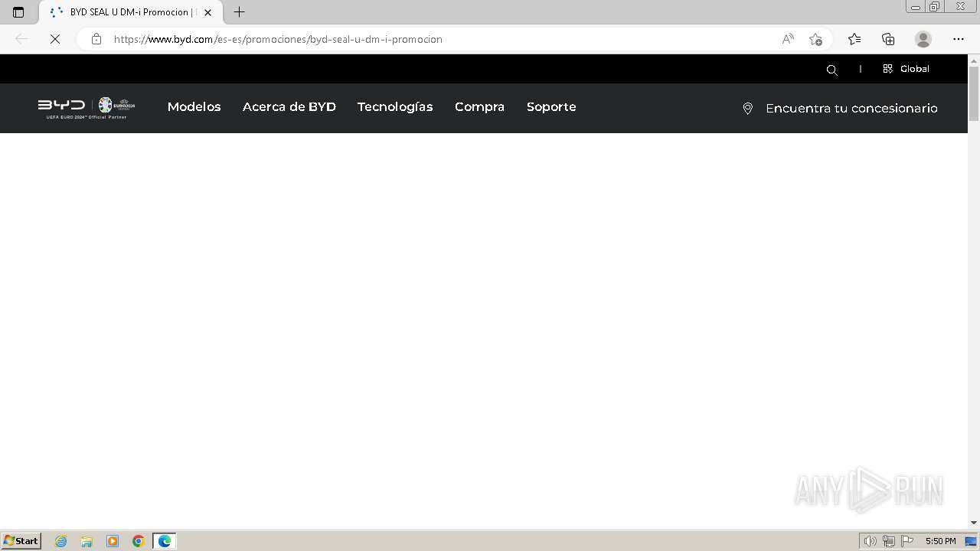The width and height of the screenshot is (980, 551).
Task: Click the system clock 5:50 PM
Action: (x=940, y=541)
